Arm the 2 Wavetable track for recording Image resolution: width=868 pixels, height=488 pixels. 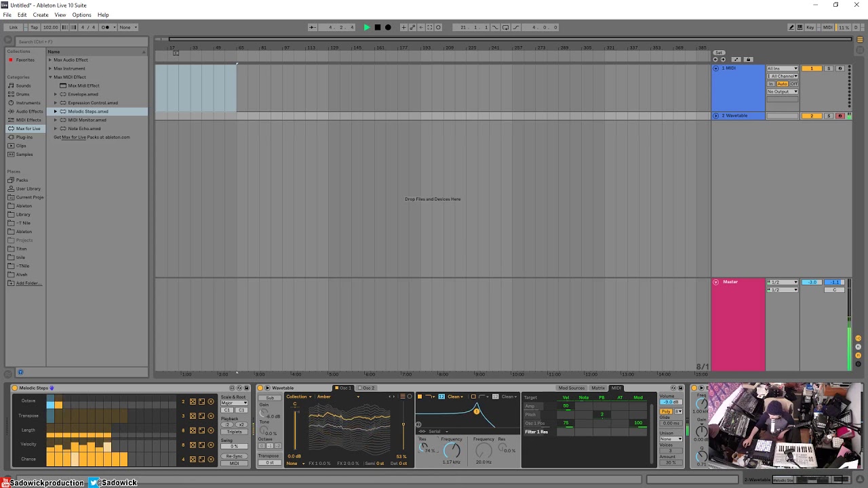[840, 116]
